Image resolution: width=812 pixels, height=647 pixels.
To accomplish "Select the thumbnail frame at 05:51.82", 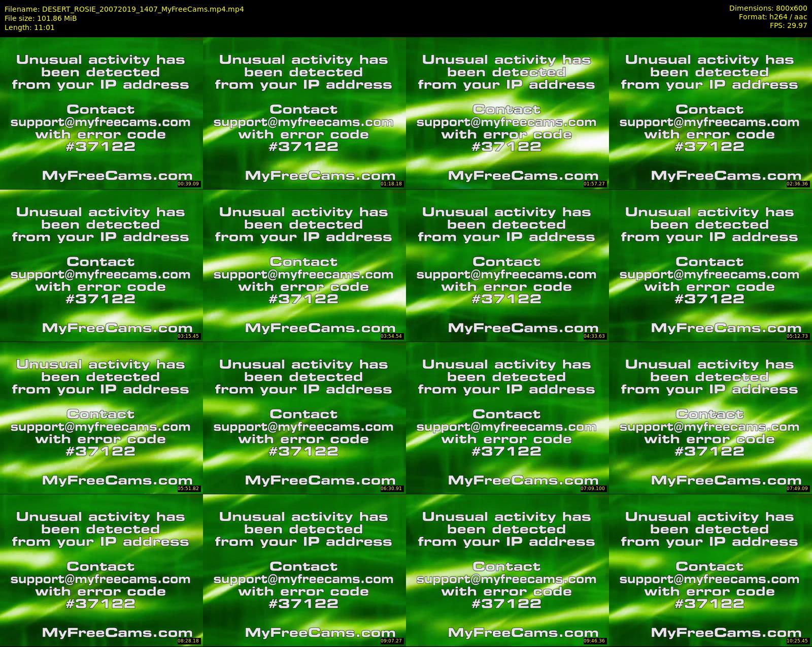I will [101, 418].
